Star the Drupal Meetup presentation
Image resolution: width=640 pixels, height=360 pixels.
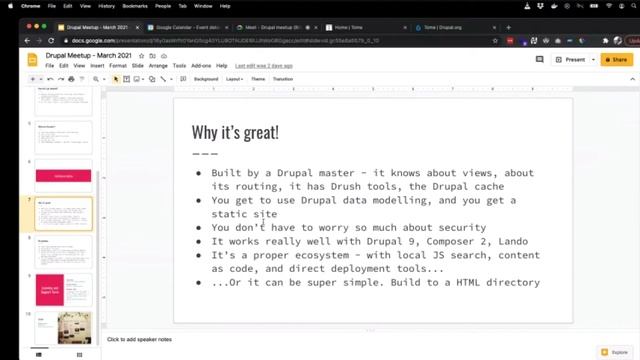point(141,56)
